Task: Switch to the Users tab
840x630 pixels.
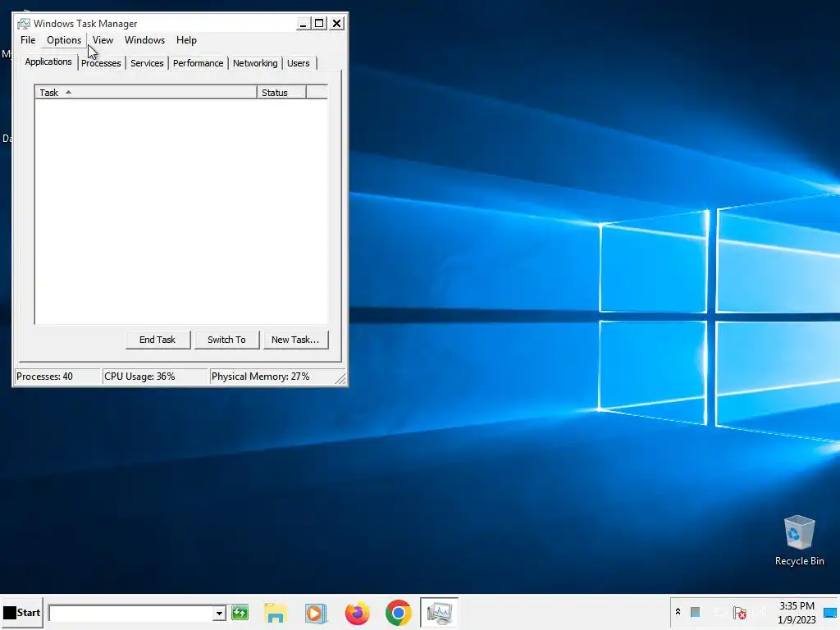Action: (299, 63)
